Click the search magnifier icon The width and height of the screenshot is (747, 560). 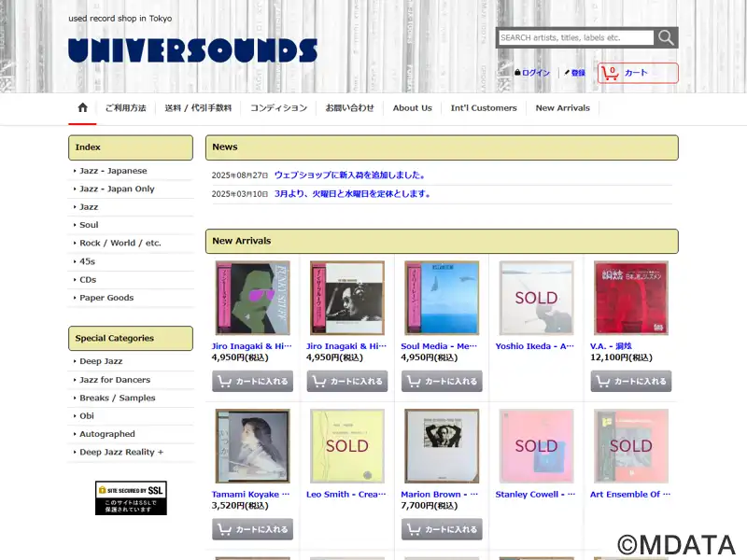[x=666, y=37]
